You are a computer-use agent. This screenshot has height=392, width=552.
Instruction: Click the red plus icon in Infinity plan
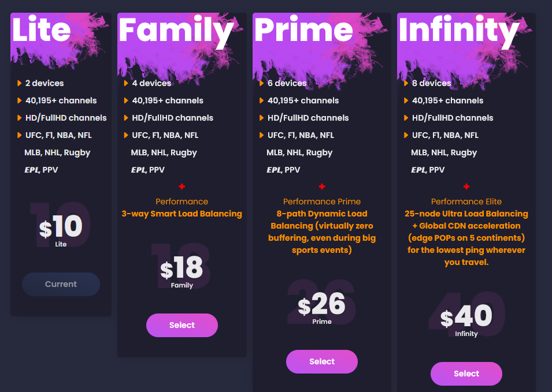(x=466, y=186)
